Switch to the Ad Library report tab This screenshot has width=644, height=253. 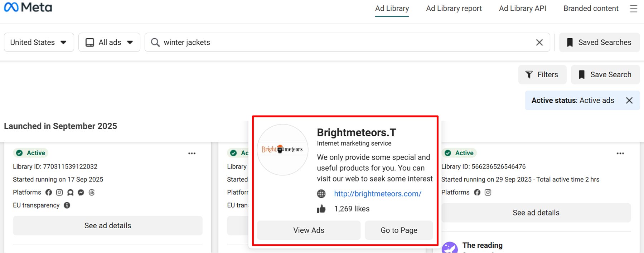454,9
